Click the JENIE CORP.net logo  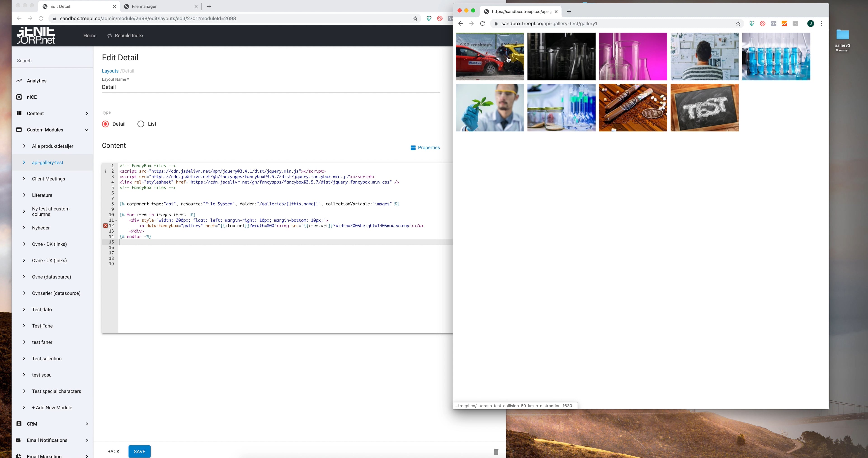pos(36,35)
